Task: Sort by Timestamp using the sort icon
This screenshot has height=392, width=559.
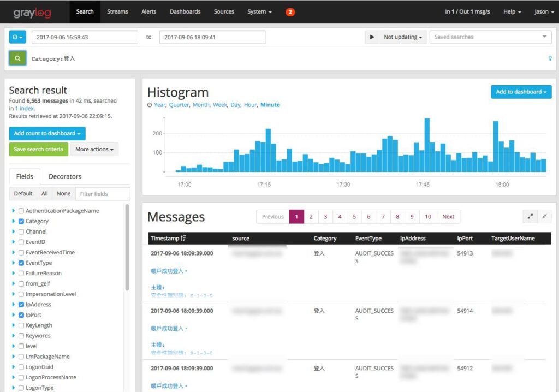Action: pos(183,238)
